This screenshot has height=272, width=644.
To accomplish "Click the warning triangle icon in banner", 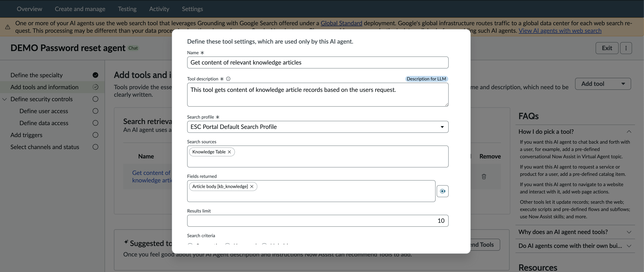I will pos(8,27).
